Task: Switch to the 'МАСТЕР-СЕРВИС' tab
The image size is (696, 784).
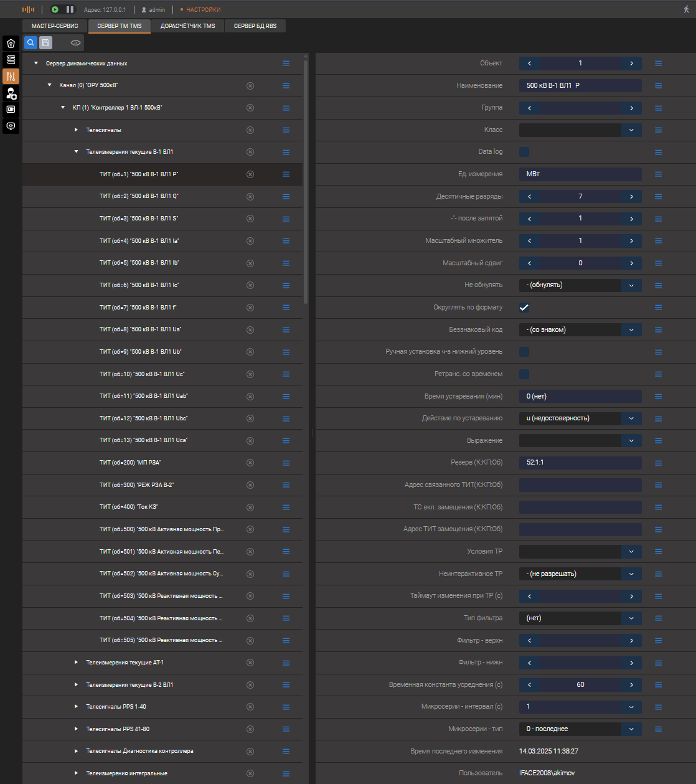Action: click(x=55, y=26)
